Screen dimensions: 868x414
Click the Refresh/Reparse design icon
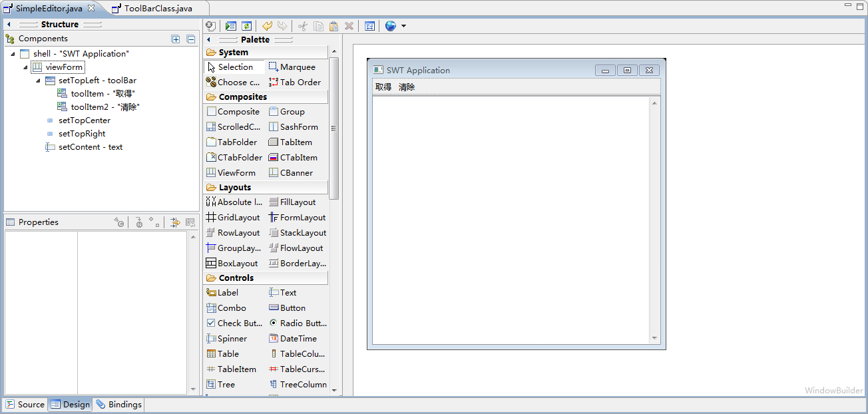pos(246,26)
